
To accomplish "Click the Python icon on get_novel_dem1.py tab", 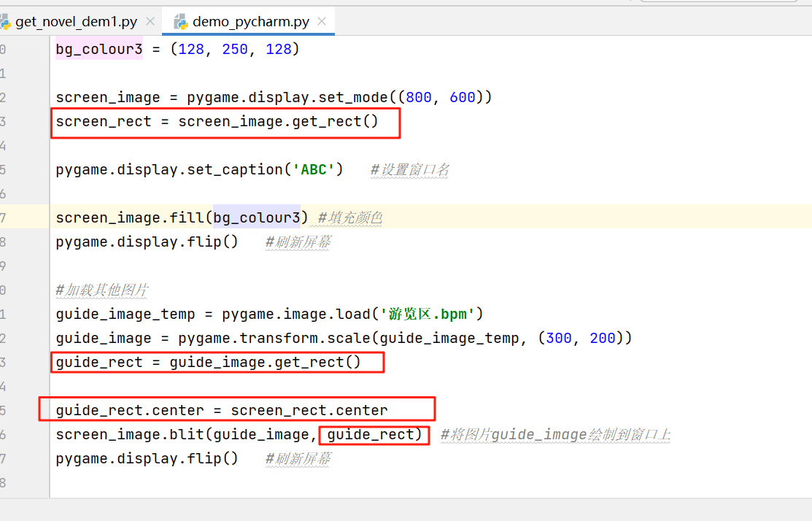I will click(x=7, y=21).
